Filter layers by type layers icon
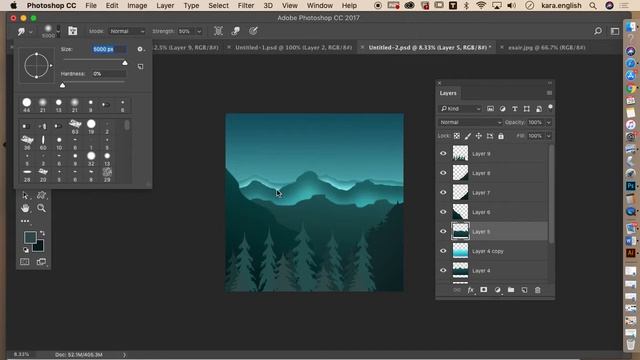 515,109
